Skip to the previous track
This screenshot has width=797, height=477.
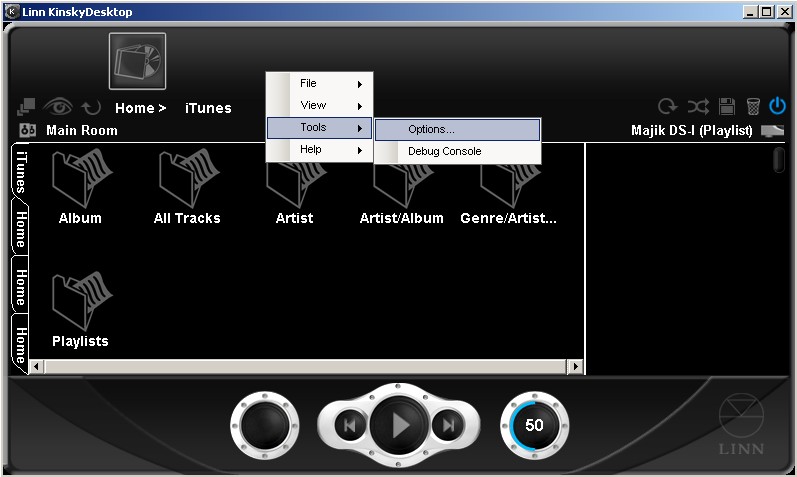pos(350,425)
